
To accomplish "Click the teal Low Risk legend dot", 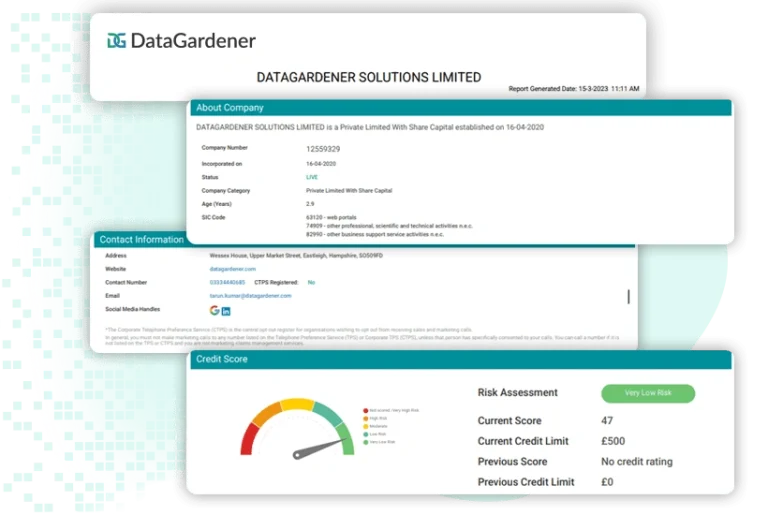I will point(365,434).
